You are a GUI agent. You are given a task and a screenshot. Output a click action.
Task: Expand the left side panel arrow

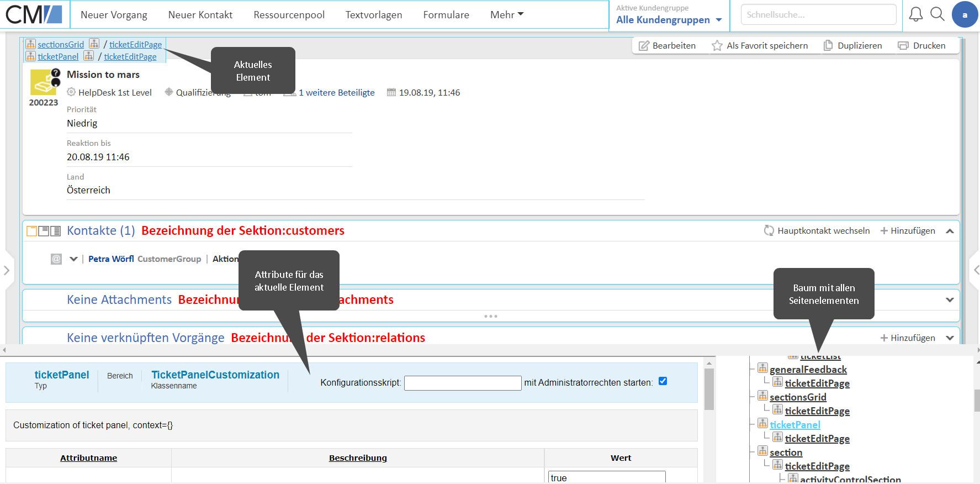click(7, 270)
